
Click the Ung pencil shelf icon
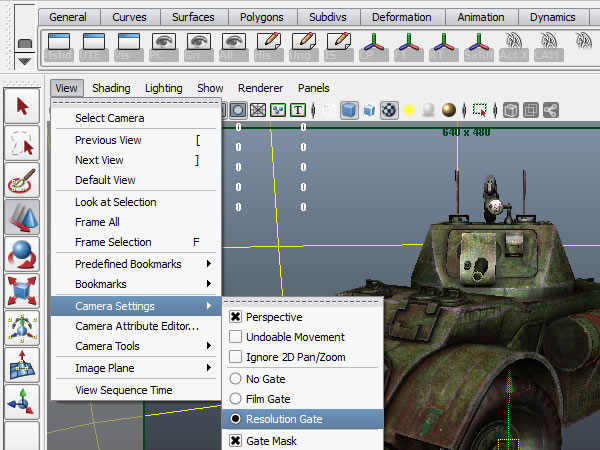[304, 47]
